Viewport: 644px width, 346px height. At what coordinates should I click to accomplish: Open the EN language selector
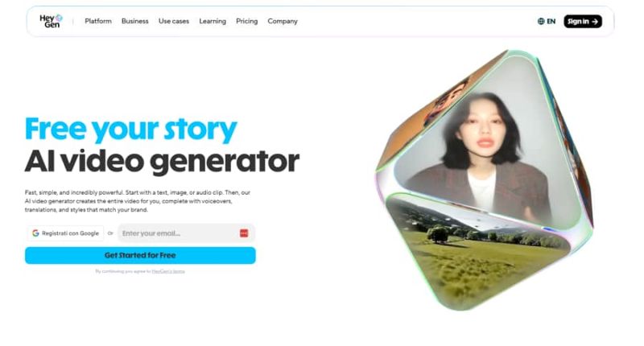pyautogui.click(x=547, y=22)
